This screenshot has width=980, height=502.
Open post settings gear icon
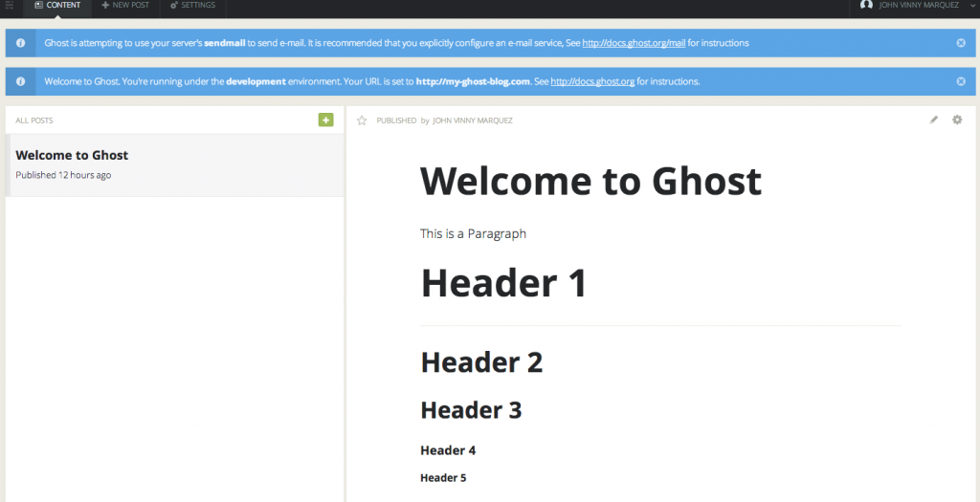click(x=957, y=120)
